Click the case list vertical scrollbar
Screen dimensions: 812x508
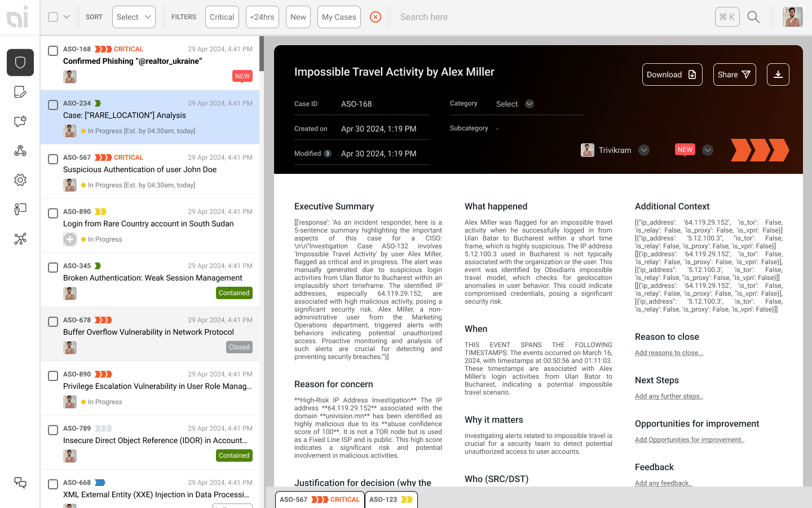262,54
